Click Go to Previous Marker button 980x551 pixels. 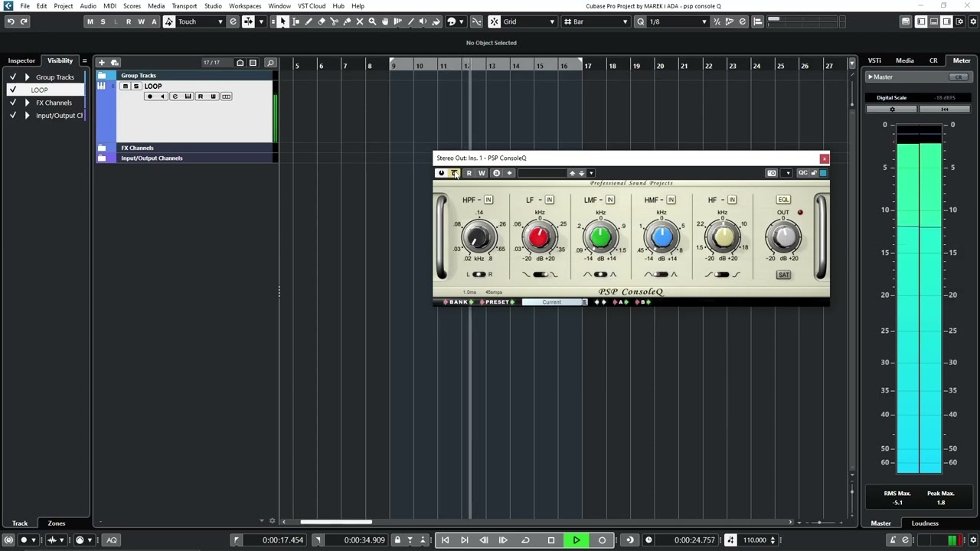445,540
